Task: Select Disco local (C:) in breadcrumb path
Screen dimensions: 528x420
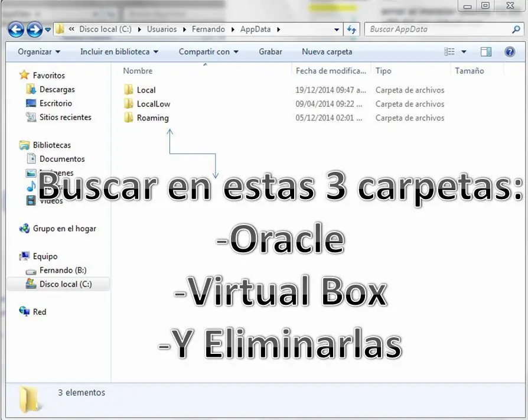Action: (105, 30)
